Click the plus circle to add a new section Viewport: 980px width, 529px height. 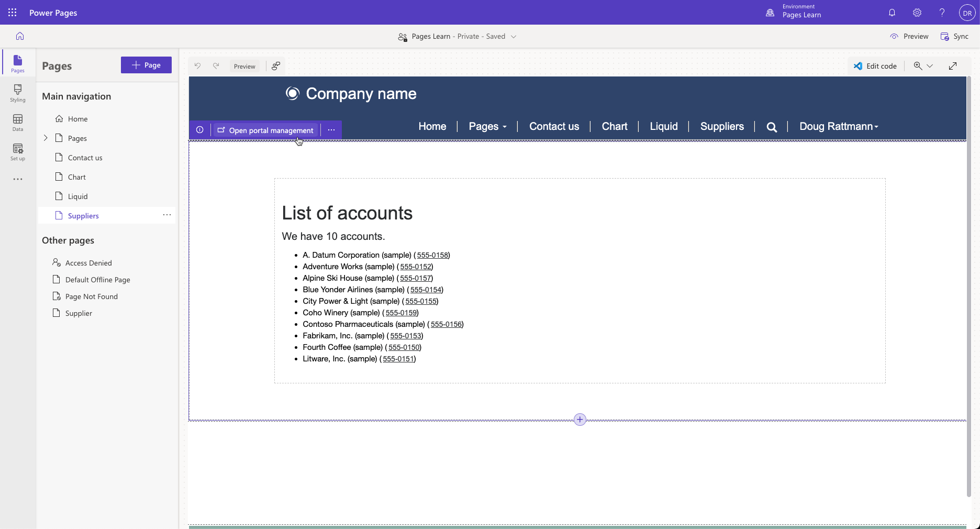tap(580, 419)
